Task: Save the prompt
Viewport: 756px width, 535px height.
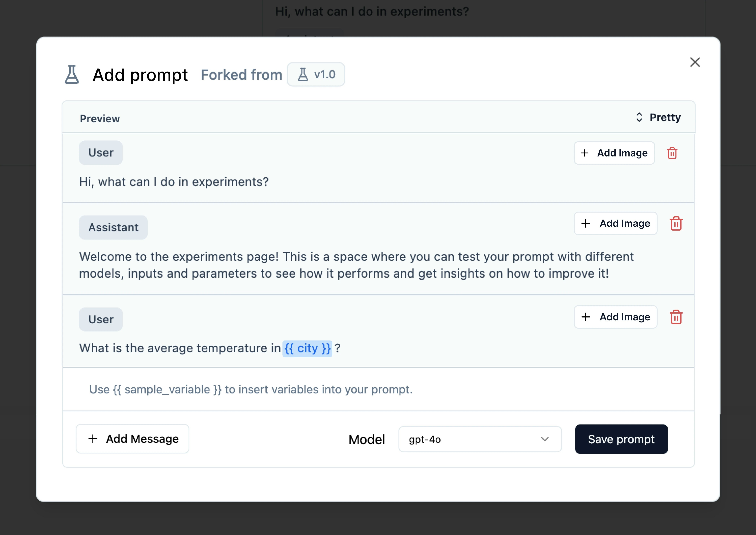Action: (621, 439)
